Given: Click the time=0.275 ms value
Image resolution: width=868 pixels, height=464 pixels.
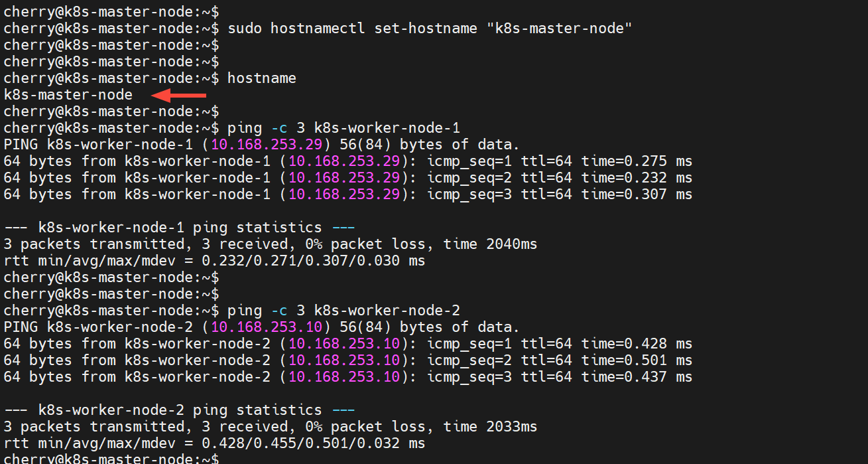Looking at the screenshot, I should (x=637, y=161).
